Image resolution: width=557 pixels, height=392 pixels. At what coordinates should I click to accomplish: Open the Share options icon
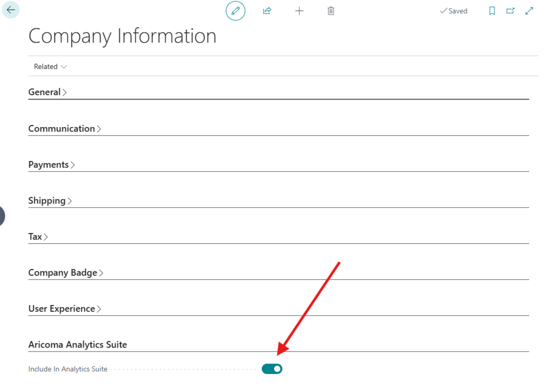tap(267, 11)
